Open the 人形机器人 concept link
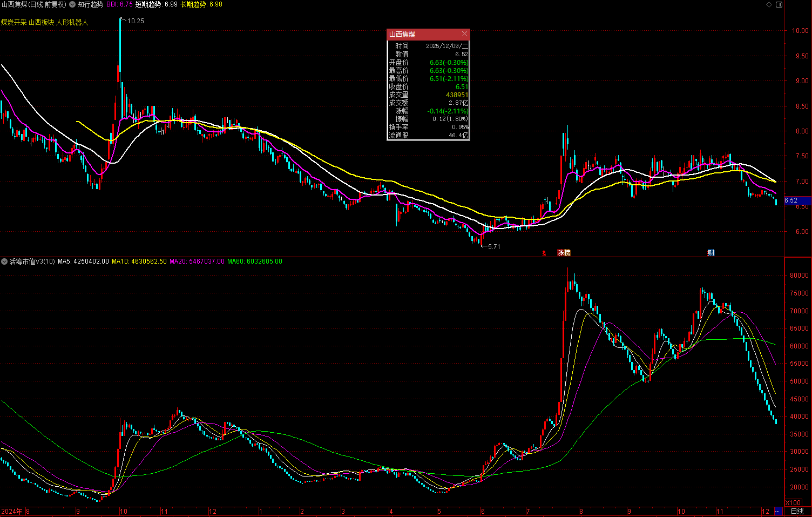 pos(72,22)
